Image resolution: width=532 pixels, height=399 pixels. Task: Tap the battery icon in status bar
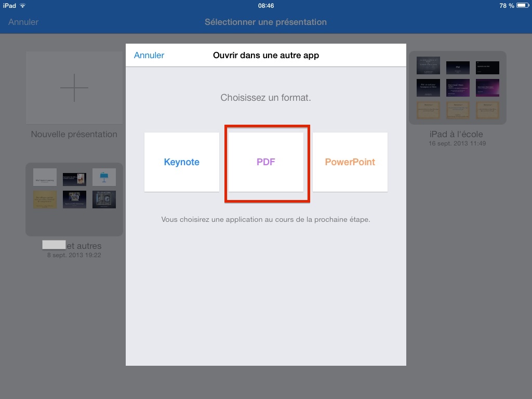pos(522,6)
